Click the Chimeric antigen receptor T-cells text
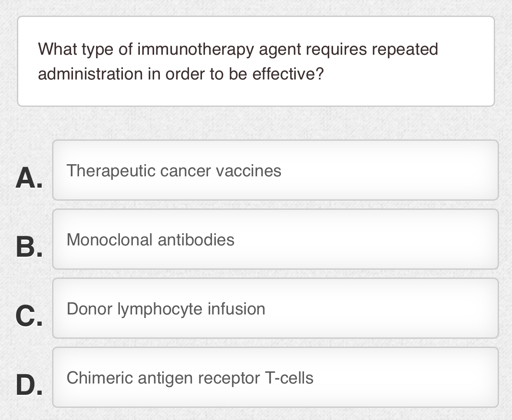The height and width of the screenshot is (420, 512). [x=190, y=377]
